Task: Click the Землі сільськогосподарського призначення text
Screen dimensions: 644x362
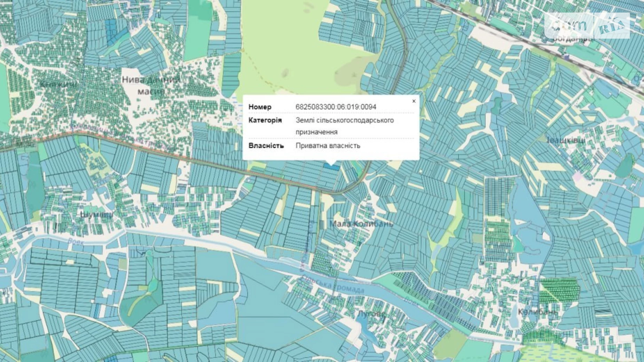Action: click(x=344, y=126)
